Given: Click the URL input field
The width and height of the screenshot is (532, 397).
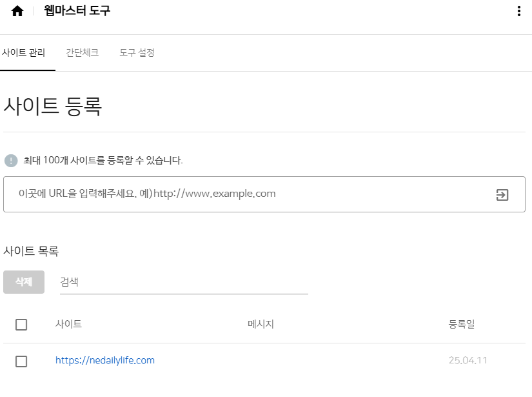Looking at the screenshot, I should pyautogui.click(x=193, y=194).
